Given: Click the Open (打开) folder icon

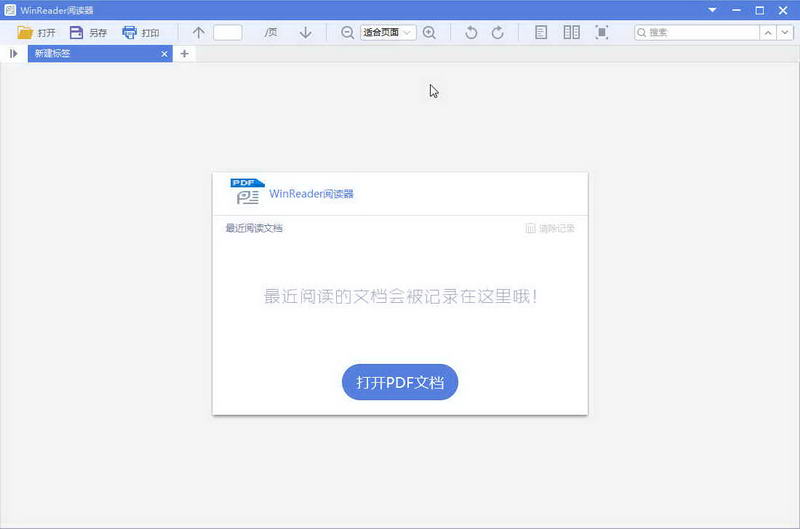Looking at the screenshot, I should pos(25,32).
